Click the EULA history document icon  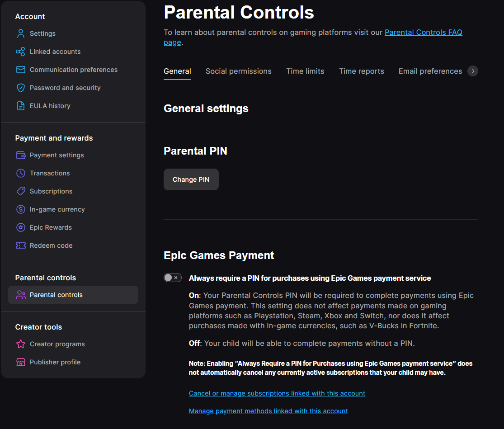(21, 106)
